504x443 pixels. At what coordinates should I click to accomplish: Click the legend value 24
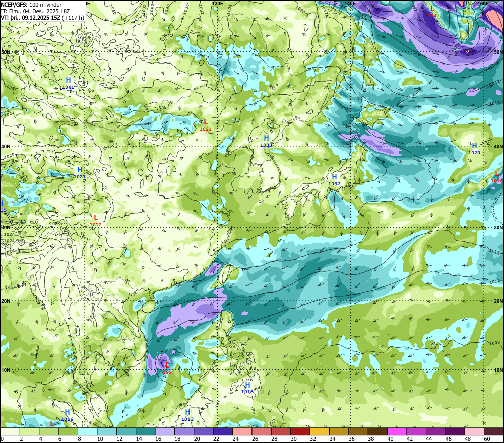[235, 439]
